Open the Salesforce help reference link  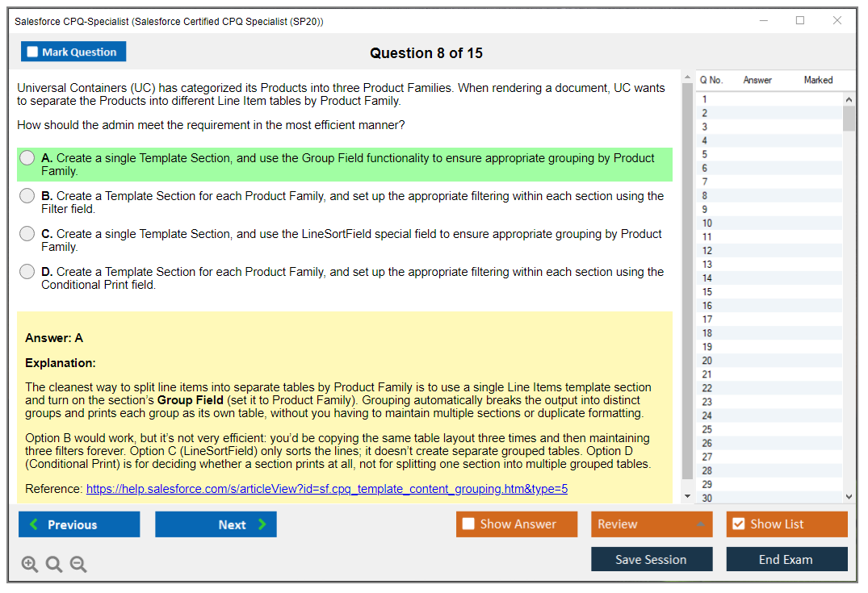click(x=326, y=489)
